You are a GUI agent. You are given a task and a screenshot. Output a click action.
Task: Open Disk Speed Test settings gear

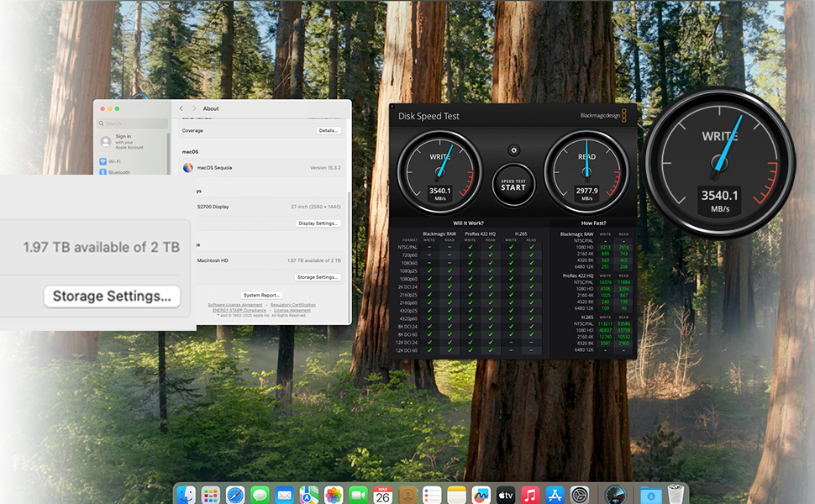(513, 150)
